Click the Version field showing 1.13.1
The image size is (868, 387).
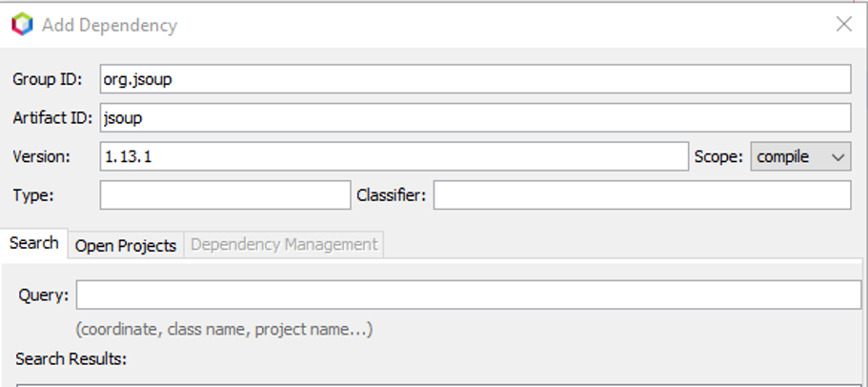tap(393, 156)
